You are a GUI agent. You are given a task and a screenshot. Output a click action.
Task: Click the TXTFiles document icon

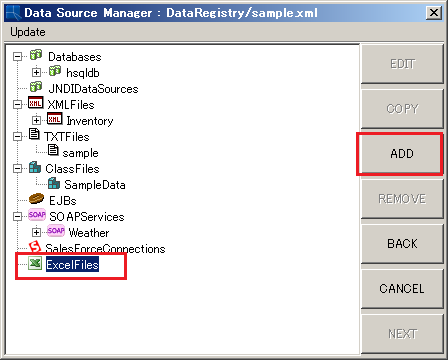click(x=34, y=134)
